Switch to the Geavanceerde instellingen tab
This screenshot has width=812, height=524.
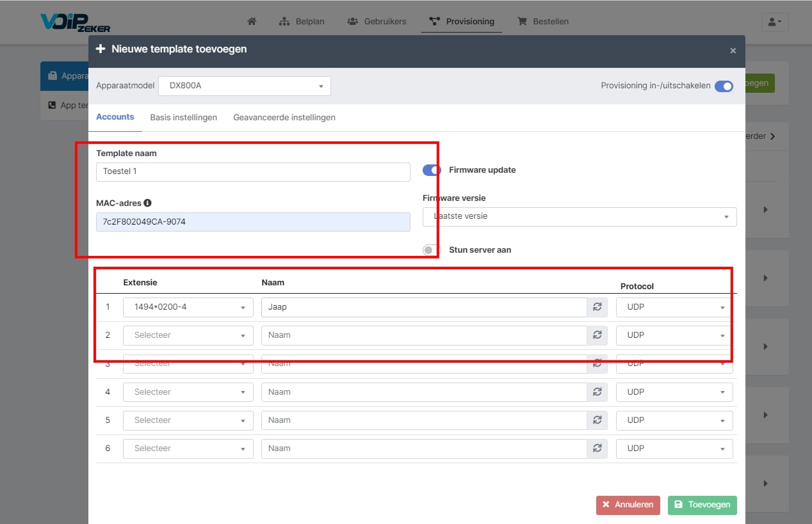(x=284, y=118)
